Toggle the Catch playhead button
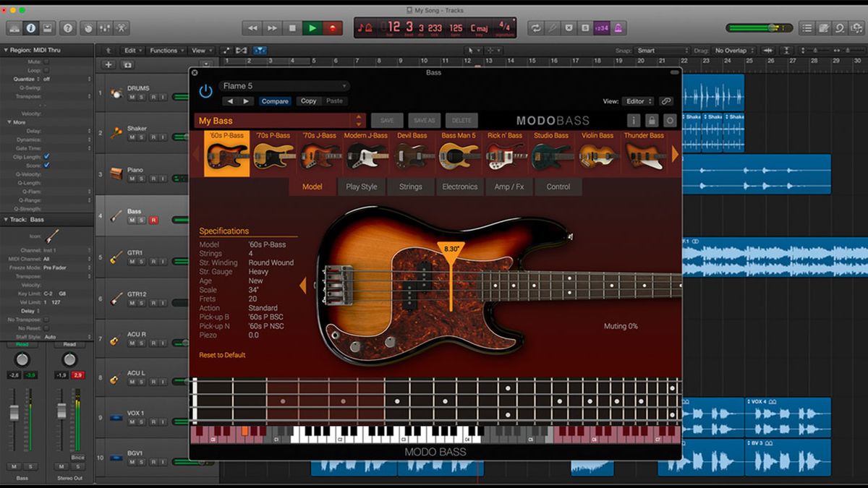 coord(260,51)
